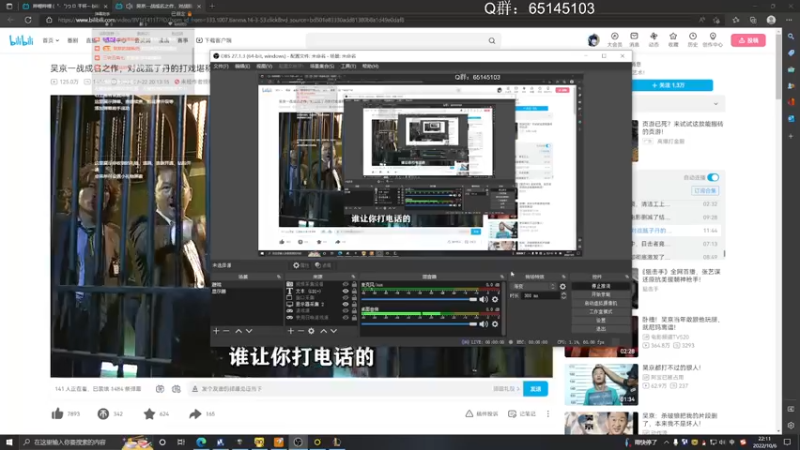Screen dimensions: 800x450
Task: Toggle lock of the text source
Action: tap(354, 291)
